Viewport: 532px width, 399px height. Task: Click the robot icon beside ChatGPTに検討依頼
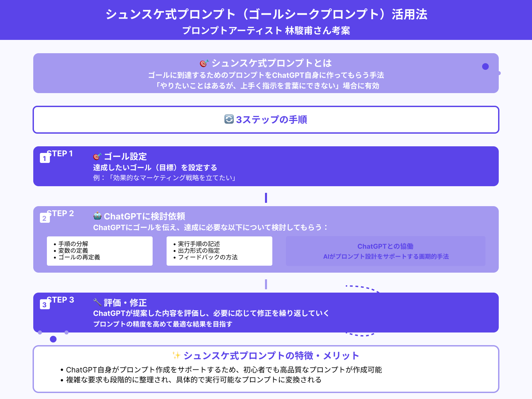pos(97,216)
